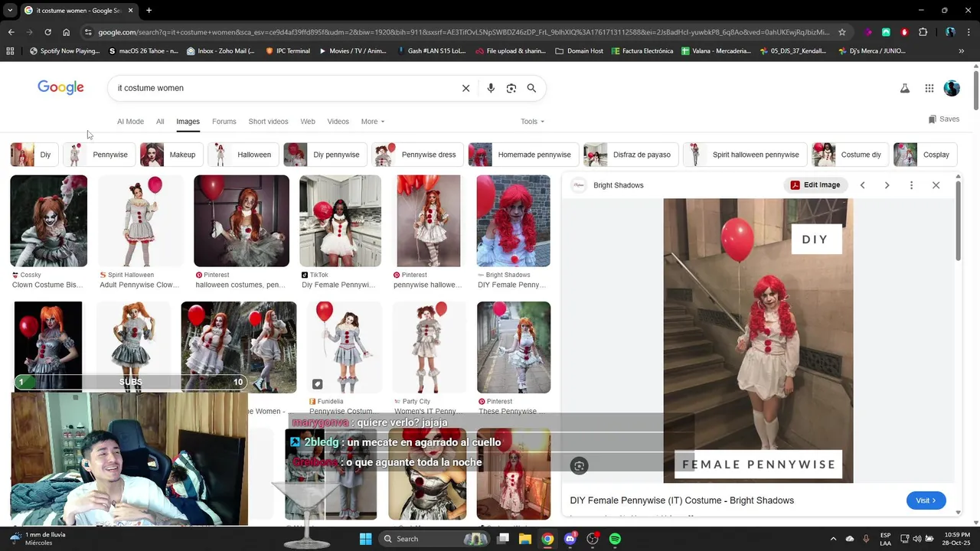Open the Windows Start menu
The width and height of the screenshot is (980, 551).
pos(365,539)
